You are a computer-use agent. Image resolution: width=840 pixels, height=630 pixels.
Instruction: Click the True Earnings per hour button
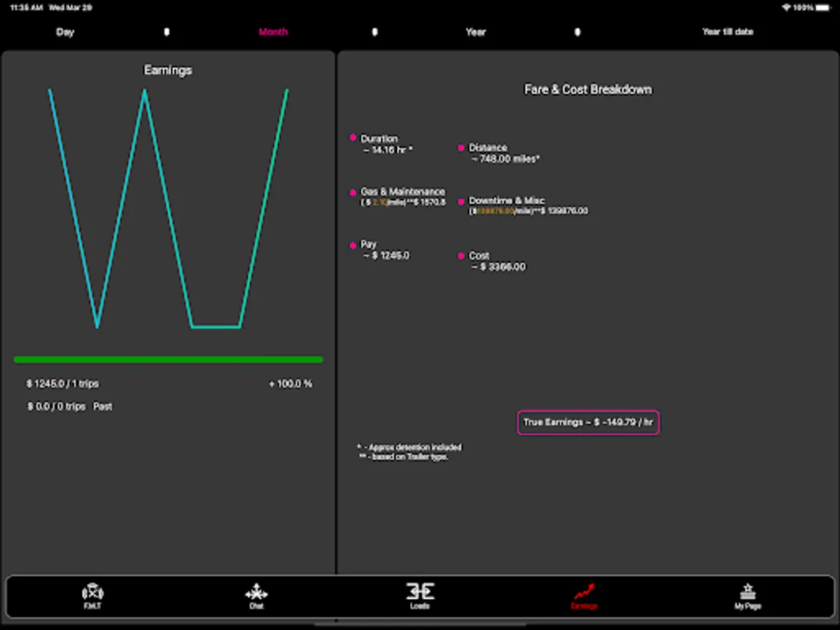tap(588, 422)
